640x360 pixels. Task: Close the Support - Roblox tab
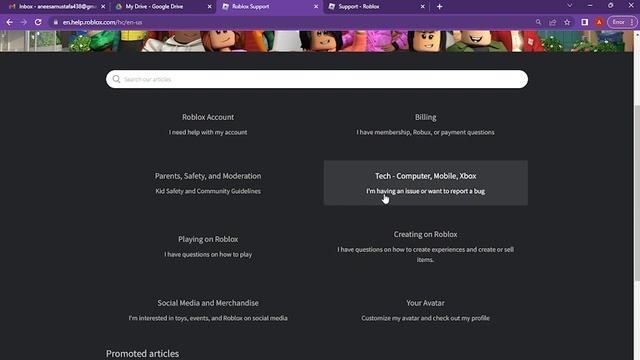(422, 7)
